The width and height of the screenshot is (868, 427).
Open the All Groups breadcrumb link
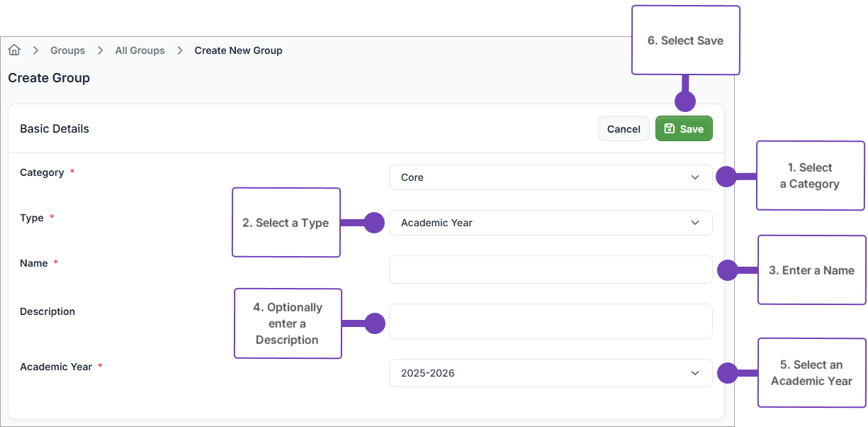(140, 50)
